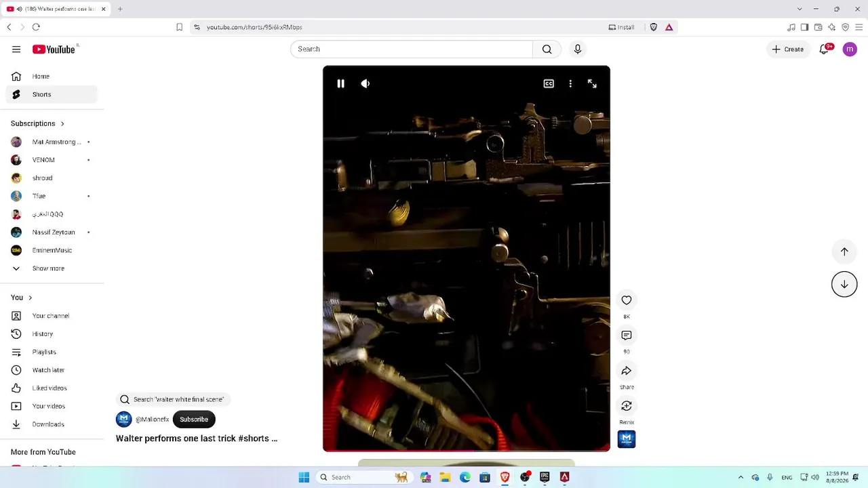Image resolution: width=868 pixels, height=488 pixels.
Task: Go back in the browser
Action: tap(9, 27)
